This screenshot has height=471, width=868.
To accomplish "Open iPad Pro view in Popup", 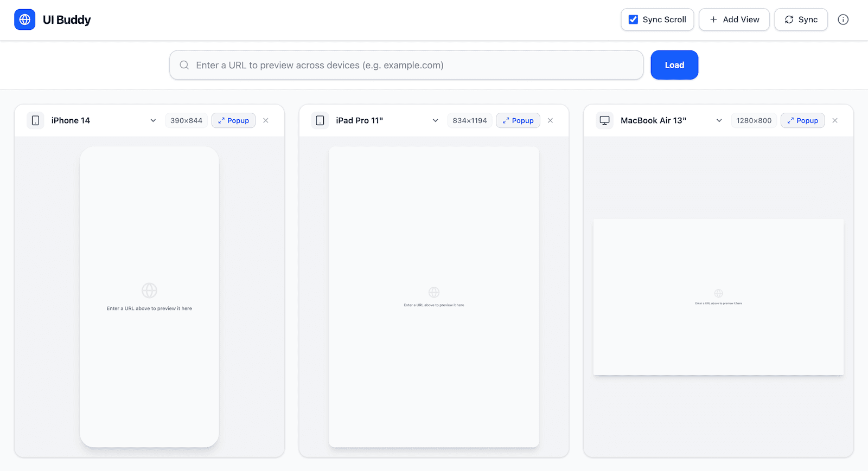I will [x=518, y=120].
